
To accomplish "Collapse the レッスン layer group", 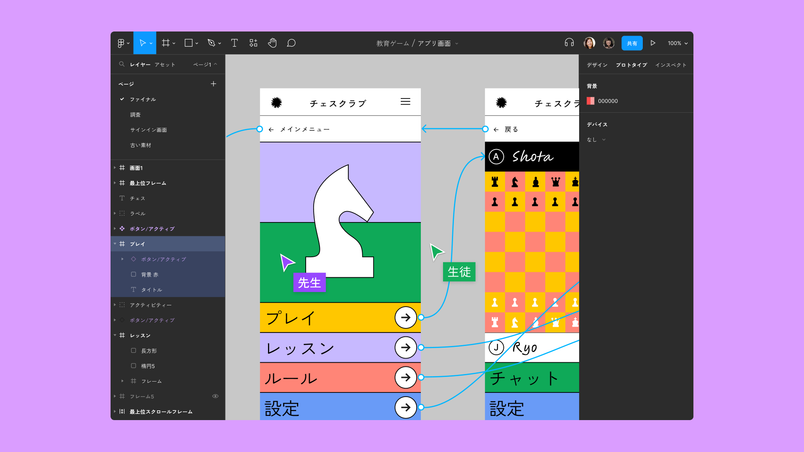I will pos(115,335).
